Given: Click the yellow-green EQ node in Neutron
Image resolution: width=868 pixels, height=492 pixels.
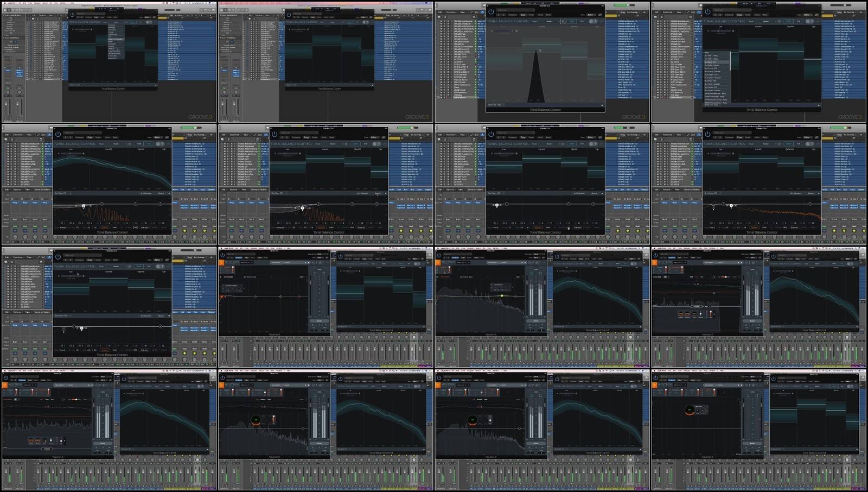Looking at the screenshot, I should coord(502,296).
